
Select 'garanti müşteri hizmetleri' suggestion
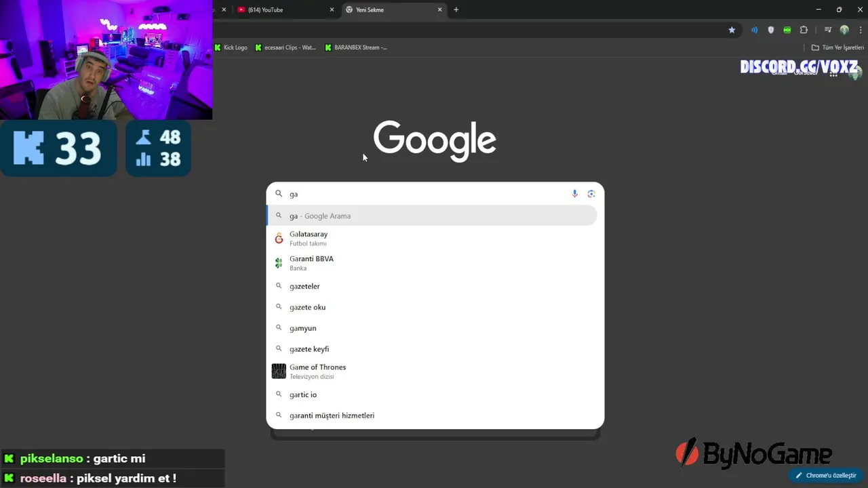click(x=432, y=415)
